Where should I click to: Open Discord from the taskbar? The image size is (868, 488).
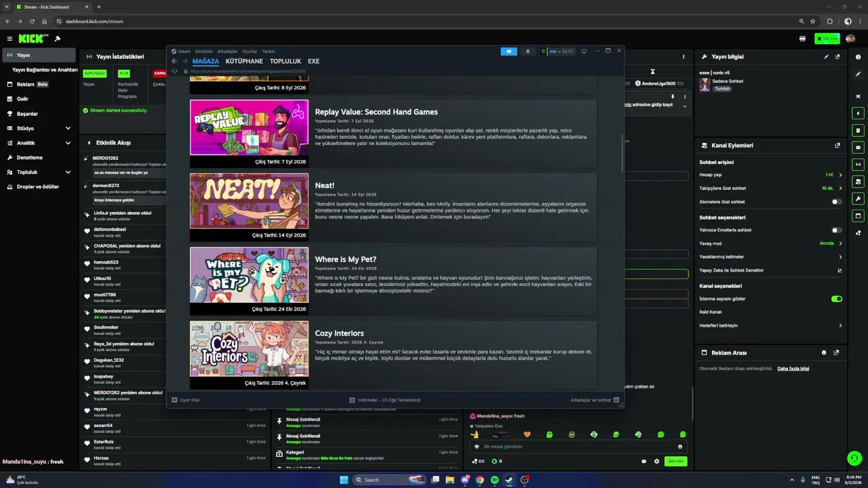point(465,480)
